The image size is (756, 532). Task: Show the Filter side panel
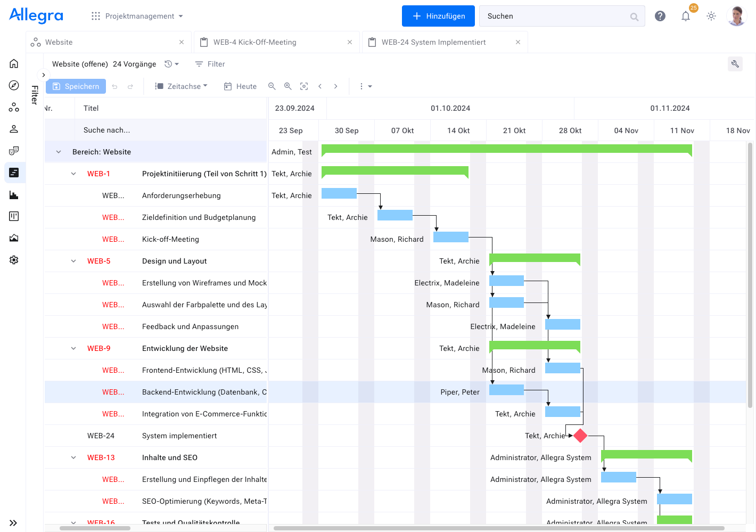pyautogui.click(x=44, y=75)
